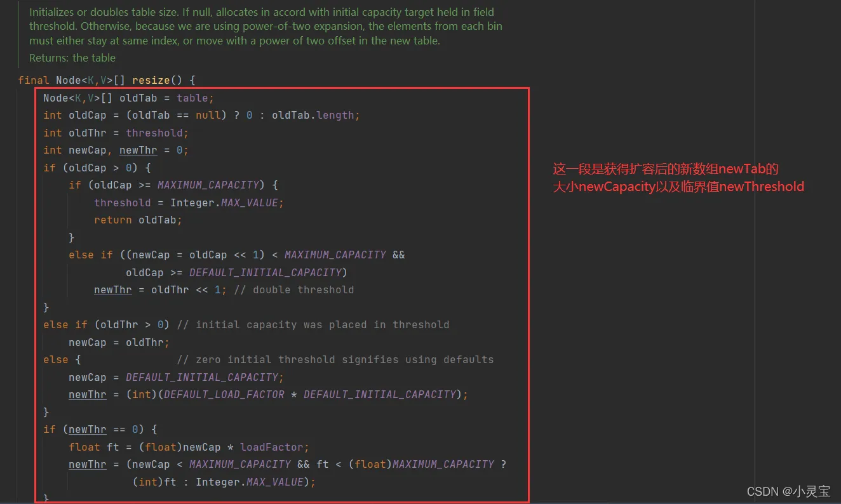Click the 'Returns: the table' doc line

[72, 58]
